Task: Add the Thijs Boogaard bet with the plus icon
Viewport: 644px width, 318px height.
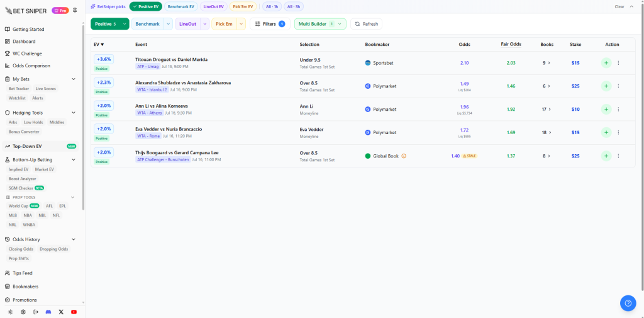Action: tap(606, 156)
